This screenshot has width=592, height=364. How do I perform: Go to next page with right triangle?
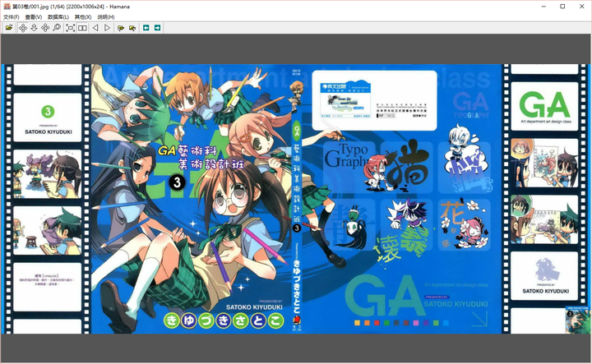[x=107, y=28]
